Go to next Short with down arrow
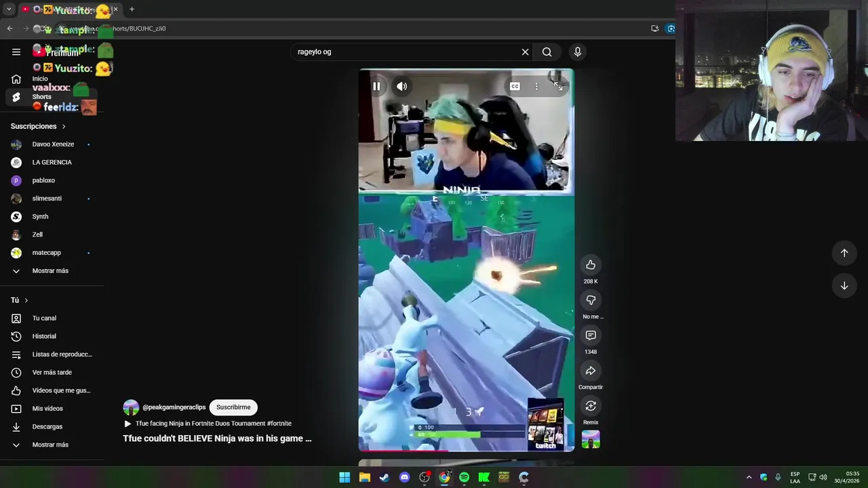Viewport: 868px width, 488px height. (844, 285)
